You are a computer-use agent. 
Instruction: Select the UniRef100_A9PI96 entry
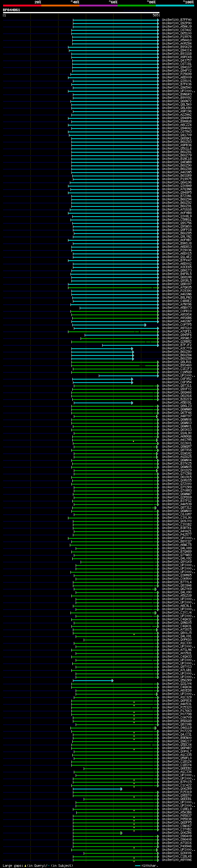(176, 111)
